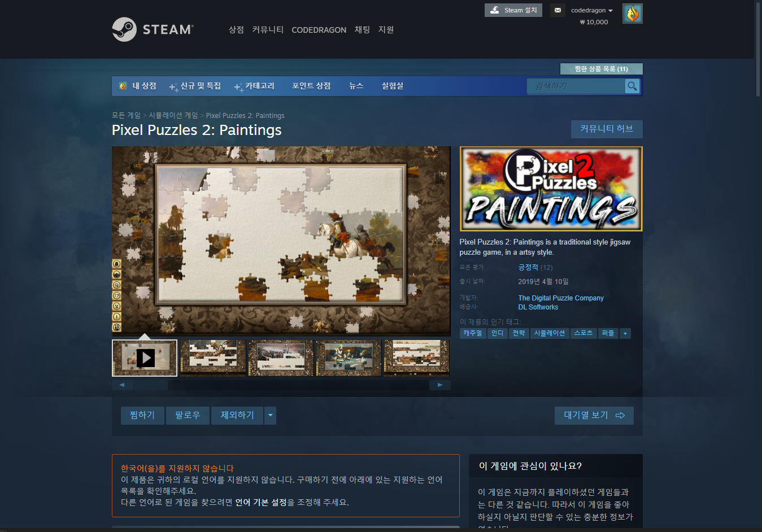
Task: Click the game header Paintings image
Action: 551,189
